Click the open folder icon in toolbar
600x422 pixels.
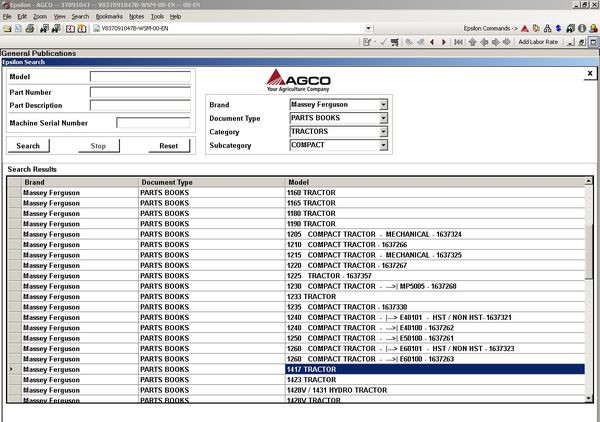[x=7, y=29]
